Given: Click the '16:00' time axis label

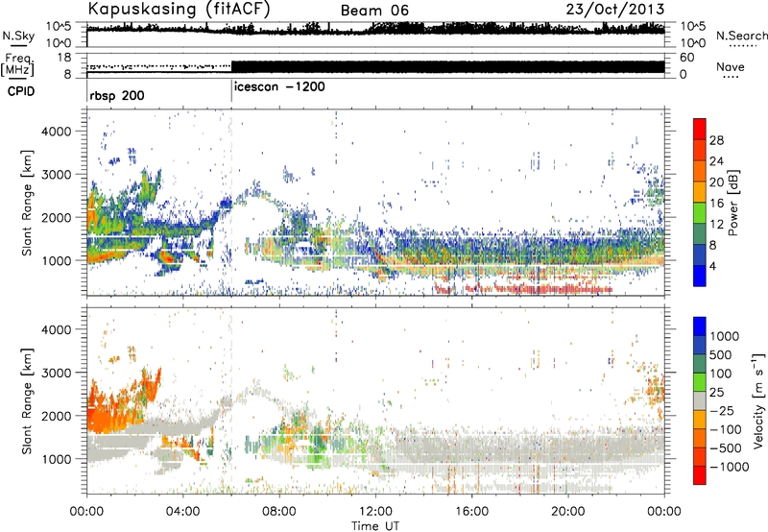Looking at the screenshot, I should click(x=471, y=512).
